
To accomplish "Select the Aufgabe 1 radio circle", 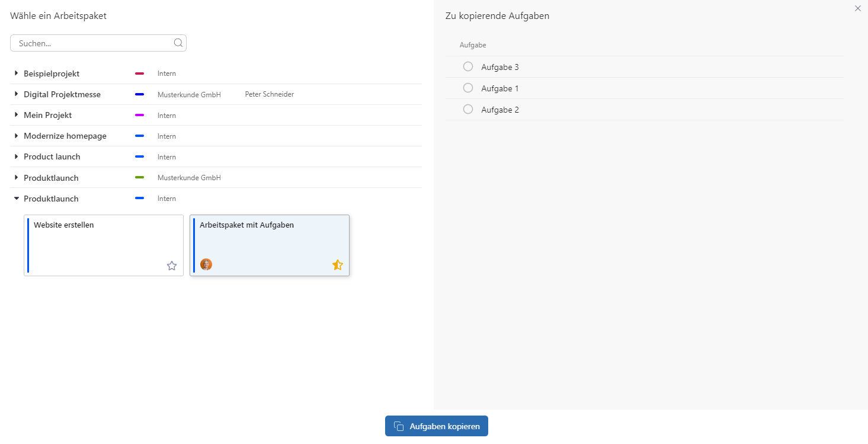I will click(x=468, y=88).
